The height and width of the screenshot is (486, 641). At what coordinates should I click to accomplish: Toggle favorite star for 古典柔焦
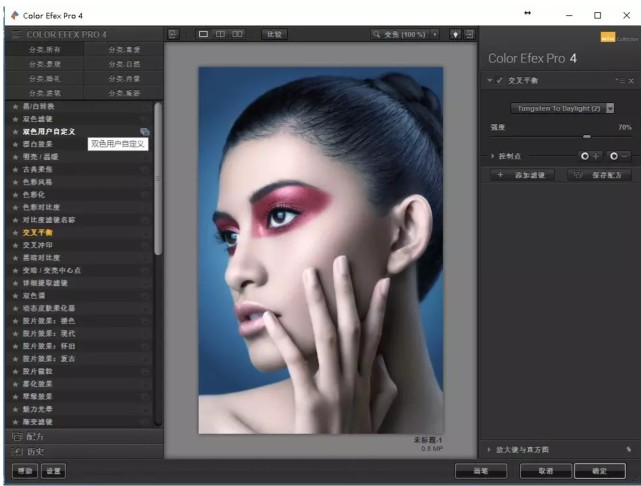[x=15, y=168]
